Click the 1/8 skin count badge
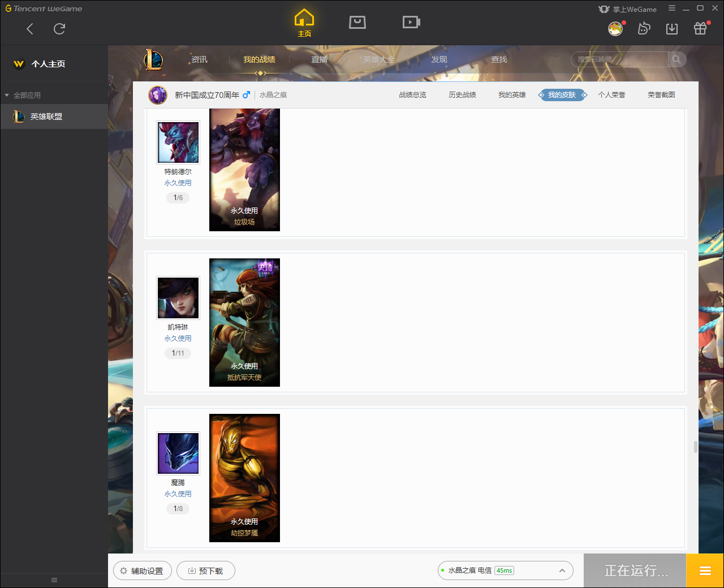Viewport: 724px width, 588px height. click(178, 509)
